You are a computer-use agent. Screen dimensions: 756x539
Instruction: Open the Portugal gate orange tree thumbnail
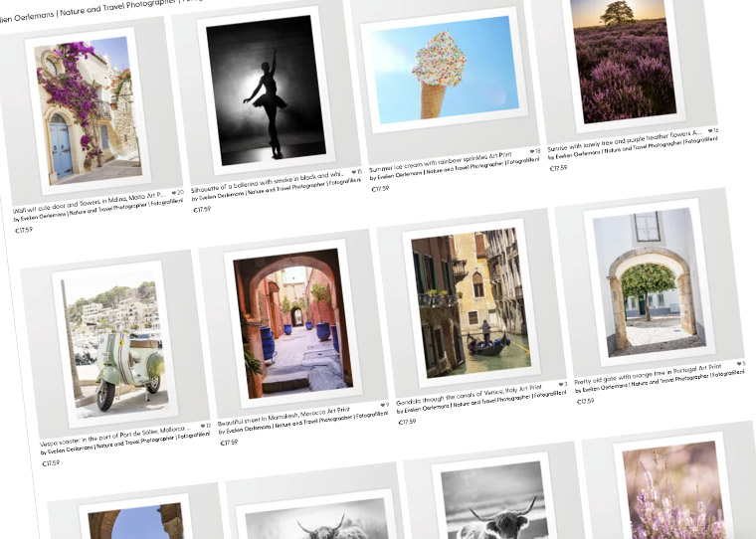click(x=650, y=282)
